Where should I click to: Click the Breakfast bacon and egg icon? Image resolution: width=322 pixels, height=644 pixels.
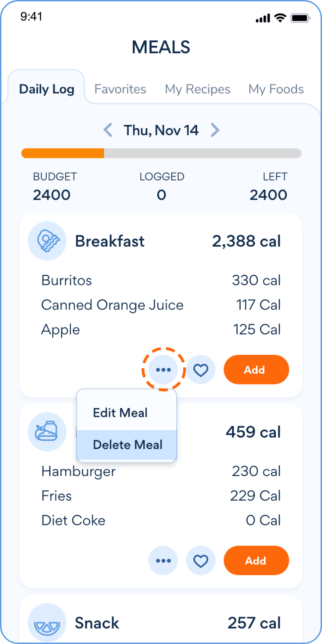(x=47, y=241)
